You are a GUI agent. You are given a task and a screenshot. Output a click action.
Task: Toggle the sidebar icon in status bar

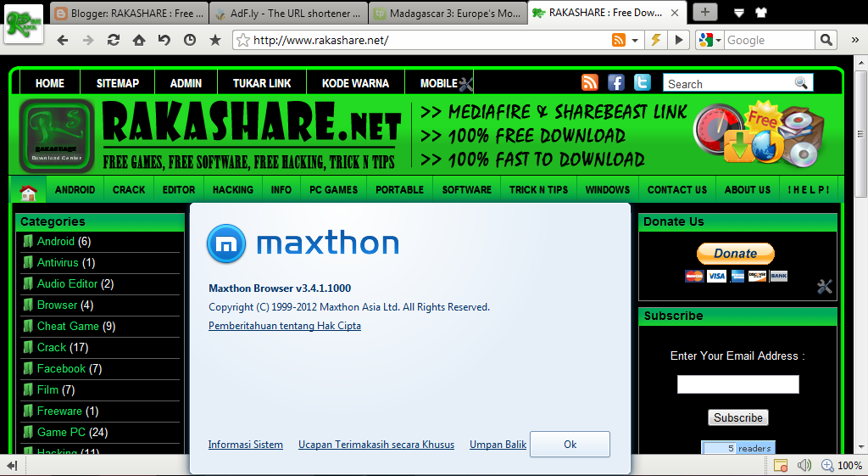(12, 466)
